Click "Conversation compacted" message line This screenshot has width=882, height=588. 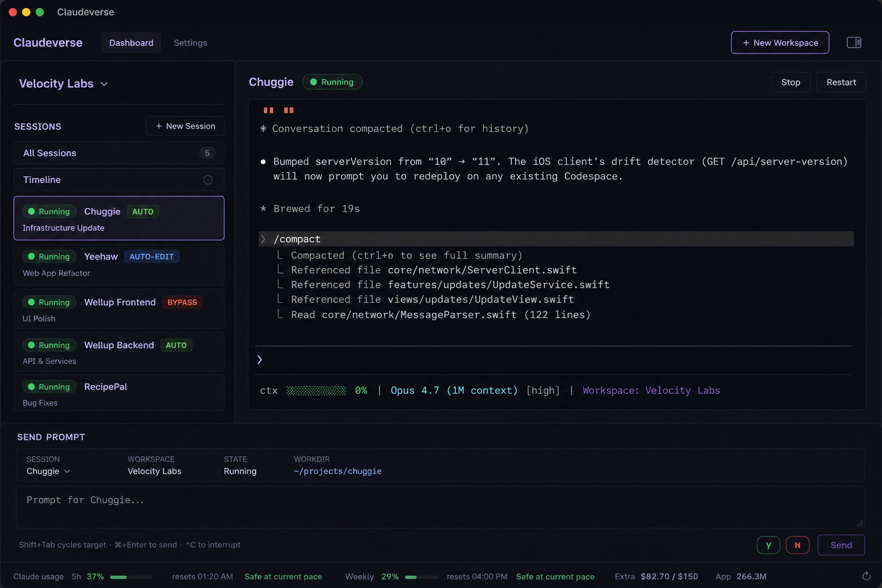pyautogui.click(x=394, y=129)
